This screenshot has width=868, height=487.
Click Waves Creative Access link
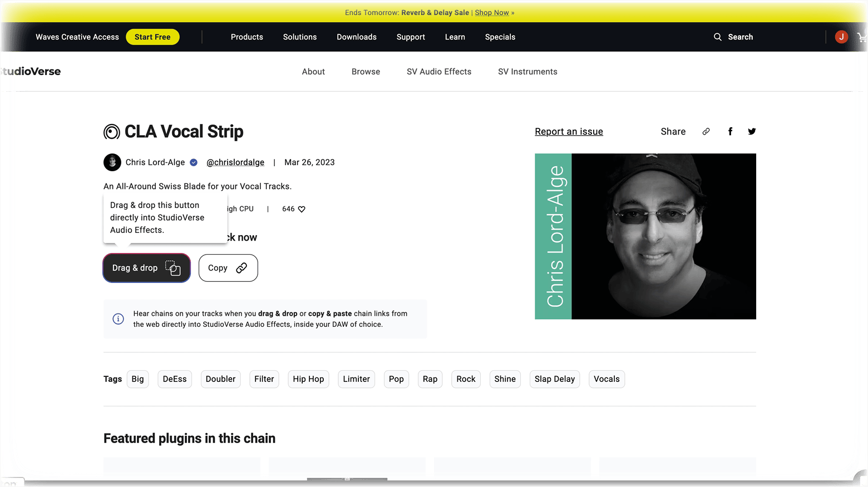point(77,37)
